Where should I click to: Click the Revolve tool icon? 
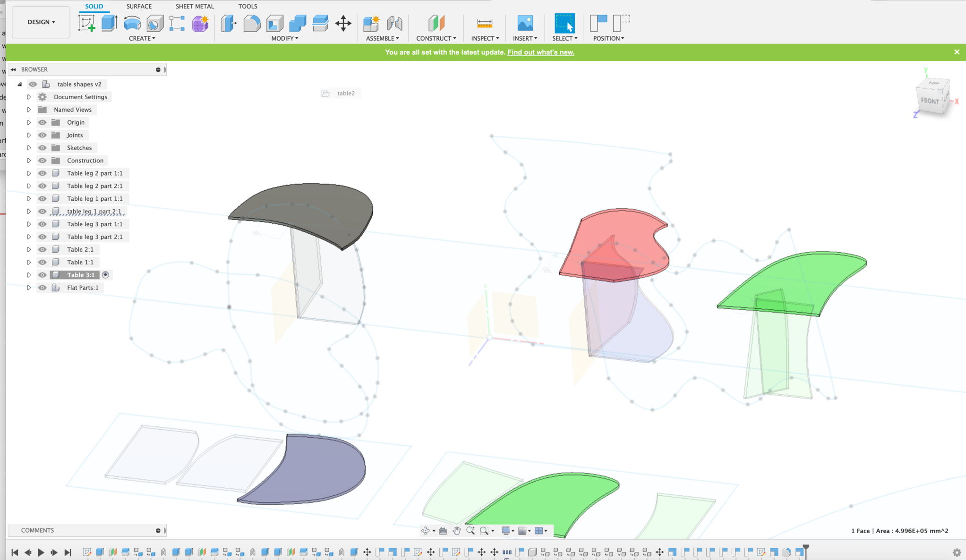132,23
